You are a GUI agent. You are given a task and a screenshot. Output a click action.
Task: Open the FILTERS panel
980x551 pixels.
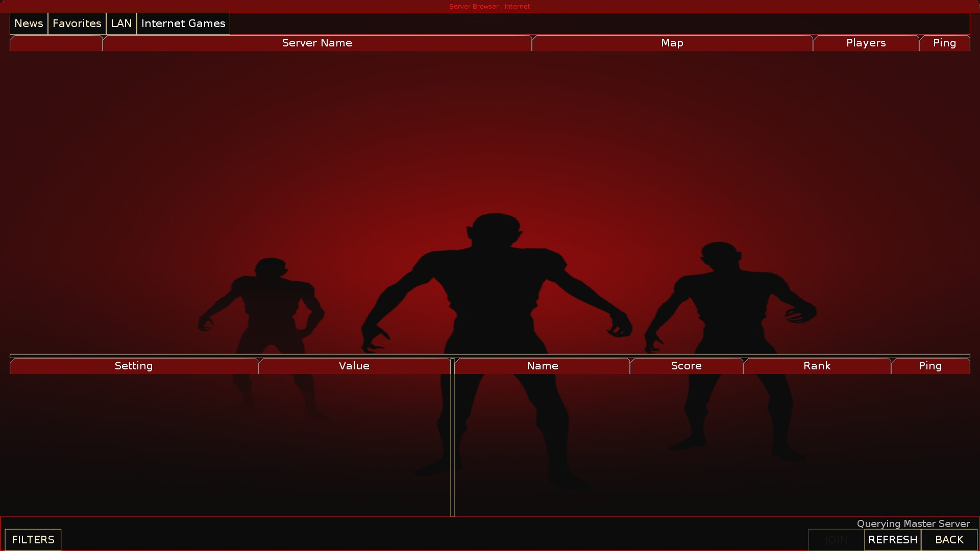33,540
